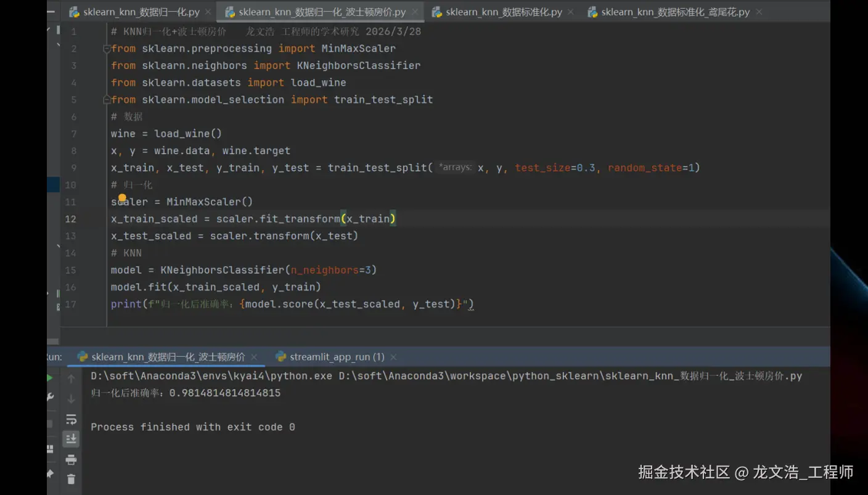Toggle Scroll to End icon in console
The width and height of the screenshot is (868, 495).
point(71,439)
